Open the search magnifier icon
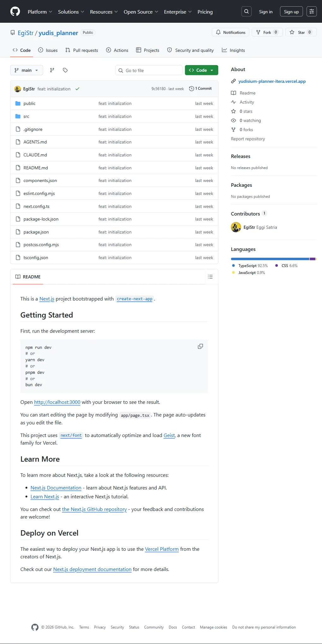 pyautogui.click(x=247, y=11)
